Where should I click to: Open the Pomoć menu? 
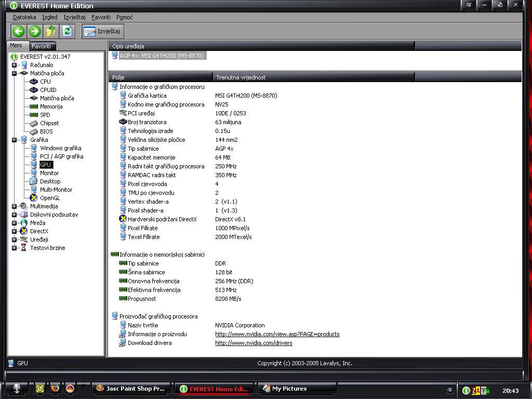(x=124, y=17)
